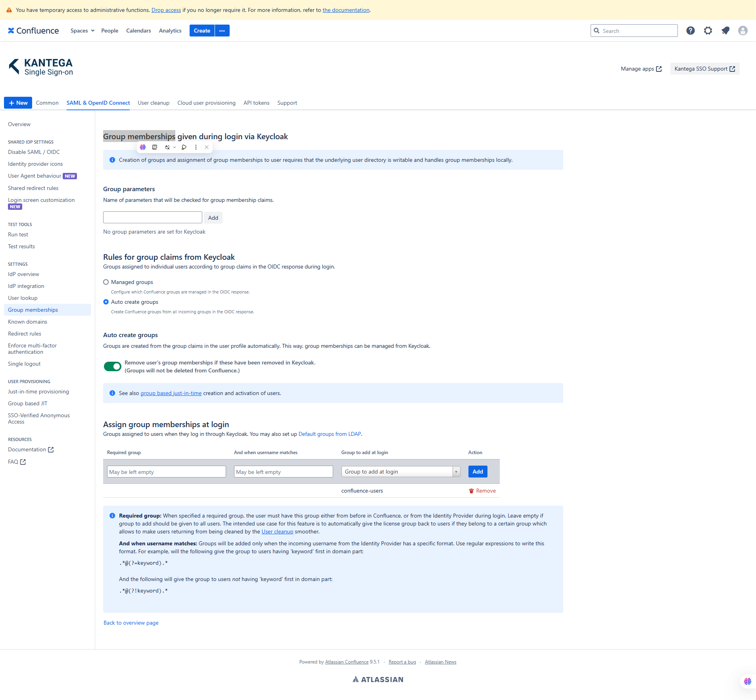Switch to the User cleanup tab

coord(154,103)
